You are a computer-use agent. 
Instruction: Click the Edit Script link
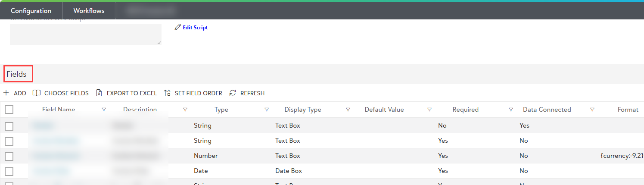coord(195,28)
